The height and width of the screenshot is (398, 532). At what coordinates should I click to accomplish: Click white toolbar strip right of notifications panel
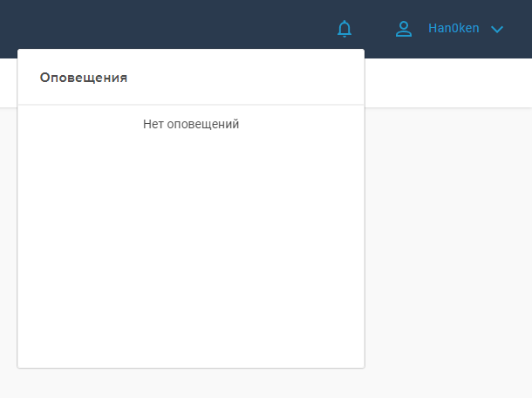tap(445, 83)
